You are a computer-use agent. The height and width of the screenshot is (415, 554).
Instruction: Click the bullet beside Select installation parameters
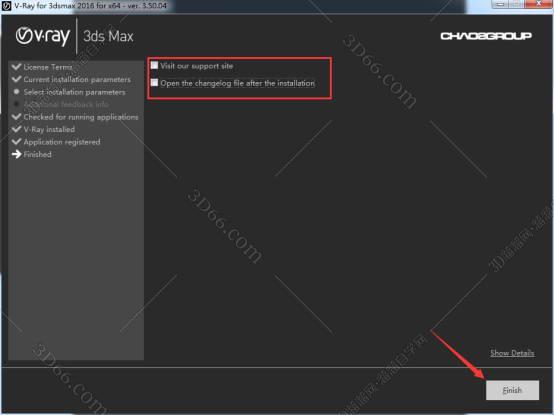[x=16, y=91]
